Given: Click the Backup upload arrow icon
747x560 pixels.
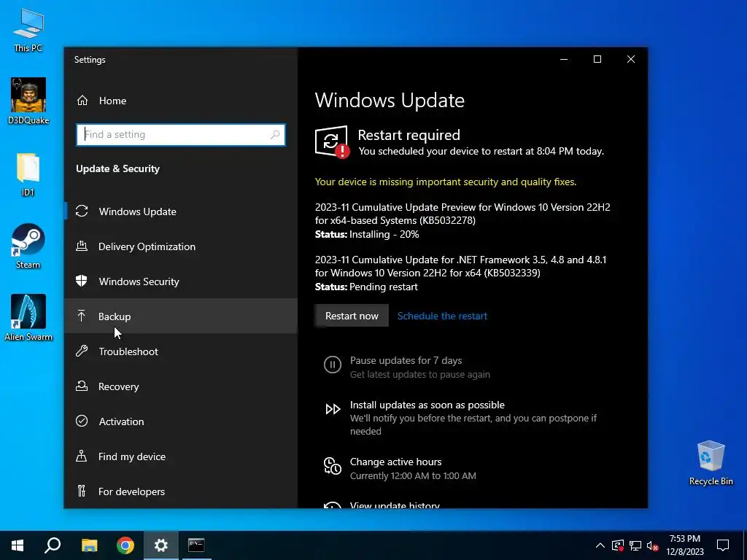Looking at the screenshot, I should (x=82, y=316).
